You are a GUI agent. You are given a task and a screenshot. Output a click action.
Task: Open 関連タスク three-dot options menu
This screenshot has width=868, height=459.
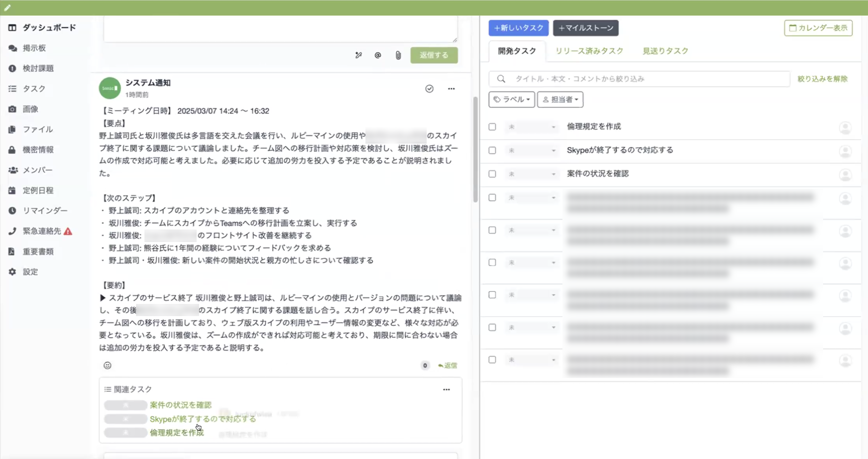coord(446,389)
